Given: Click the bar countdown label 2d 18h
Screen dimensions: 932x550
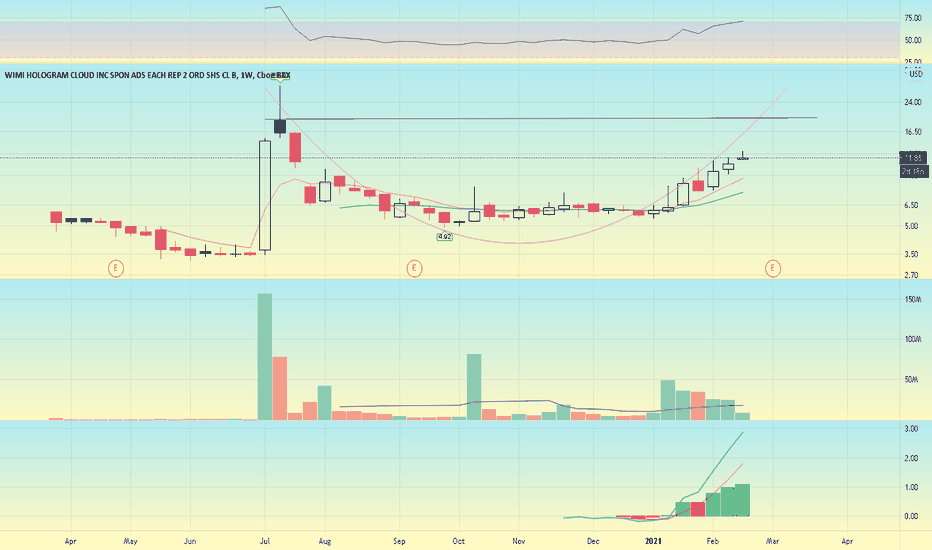Looking at the screenshot, I should coord(914,171).
